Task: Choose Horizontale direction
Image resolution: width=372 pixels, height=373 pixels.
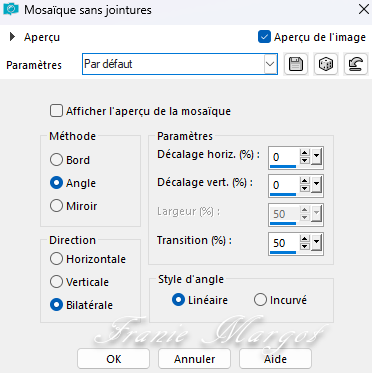Action: (56, 259)
